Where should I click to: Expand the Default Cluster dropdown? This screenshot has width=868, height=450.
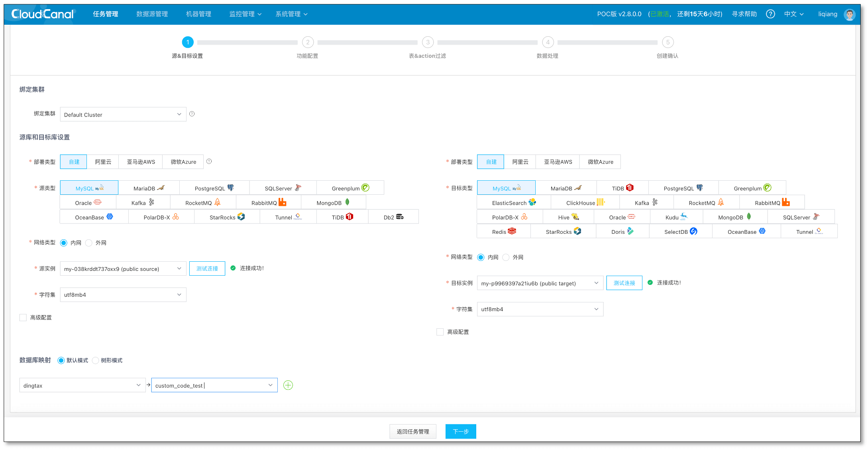(x=123, y=114)
